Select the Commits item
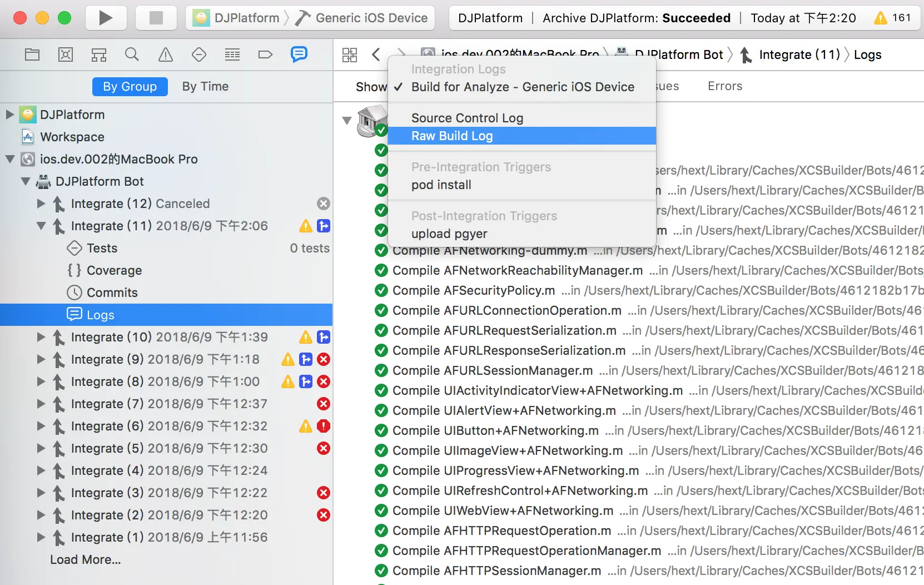This screenshot has height=585, width=924. pos(166,292)
